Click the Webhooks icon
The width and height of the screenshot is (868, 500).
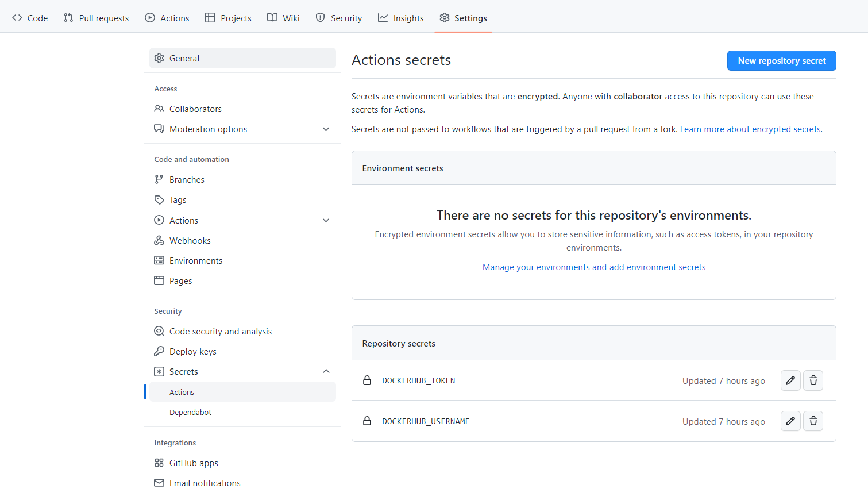[159, 240]
